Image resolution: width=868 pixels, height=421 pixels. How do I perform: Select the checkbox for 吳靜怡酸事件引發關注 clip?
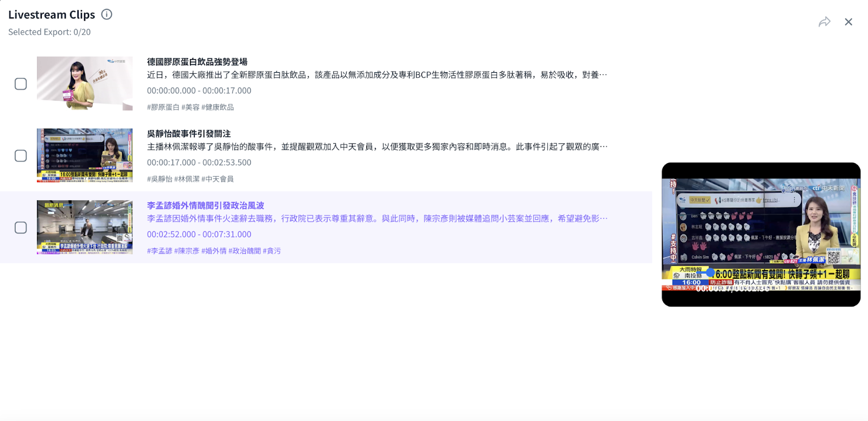pyautogui.click(x=21, y=156)
